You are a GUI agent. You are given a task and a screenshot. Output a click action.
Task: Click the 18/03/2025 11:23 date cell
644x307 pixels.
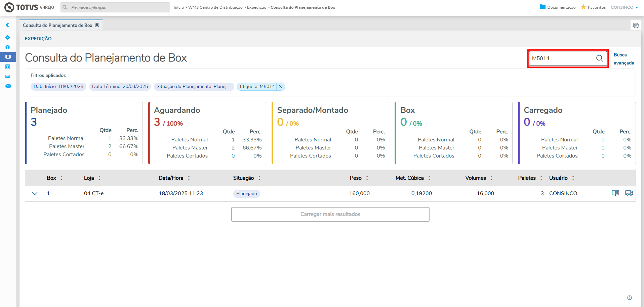(x=181, y=193)
